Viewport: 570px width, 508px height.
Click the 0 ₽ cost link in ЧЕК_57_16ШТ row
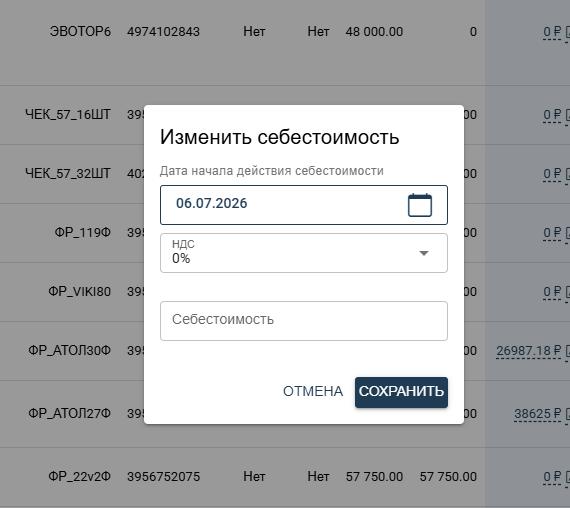click(552, 115)
